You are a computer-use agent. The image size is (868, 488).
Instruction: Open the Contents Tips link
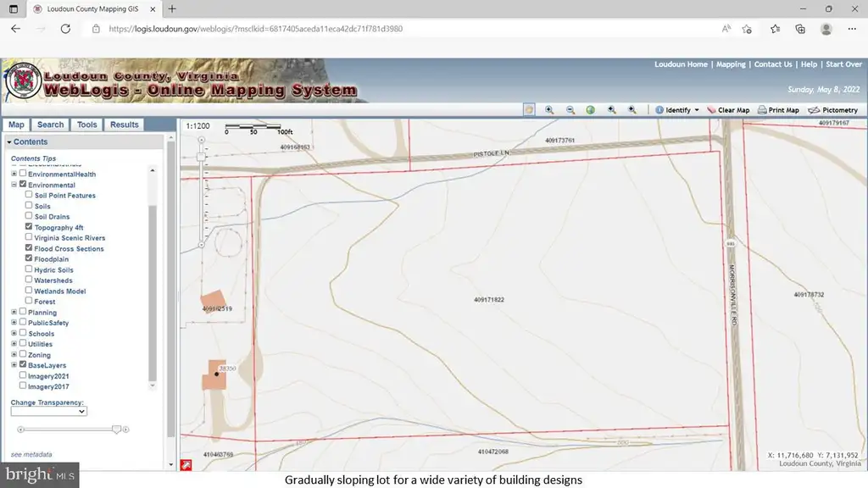[33, 158]
